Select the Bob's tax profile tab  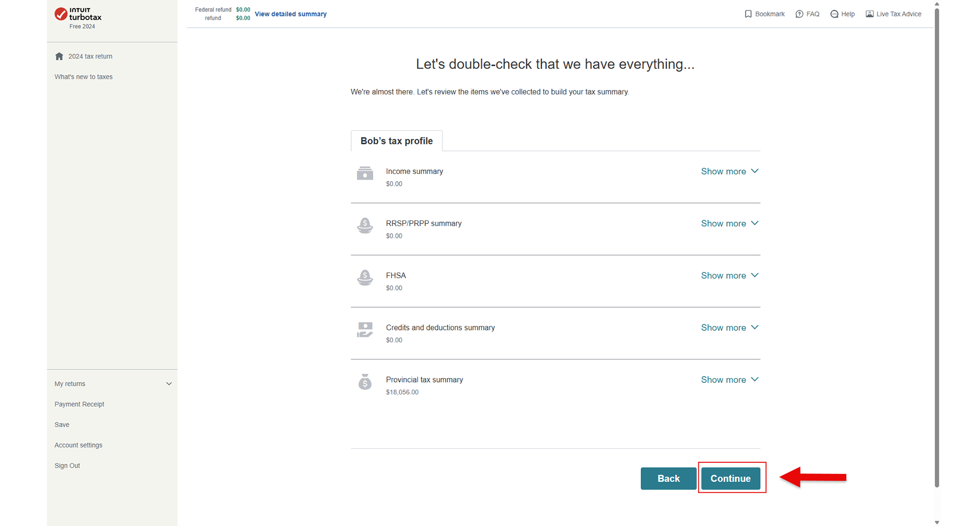click(x=397, y=141)
